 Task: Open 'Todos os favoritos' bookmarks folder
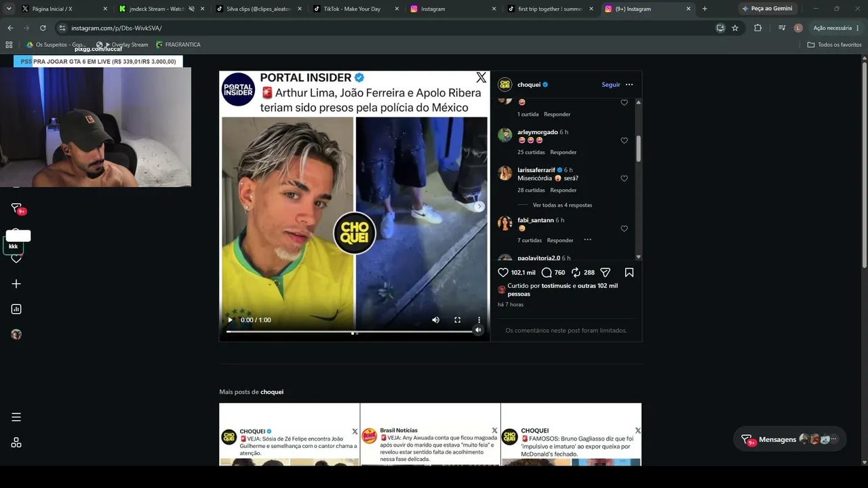click(x=835, y=45)
